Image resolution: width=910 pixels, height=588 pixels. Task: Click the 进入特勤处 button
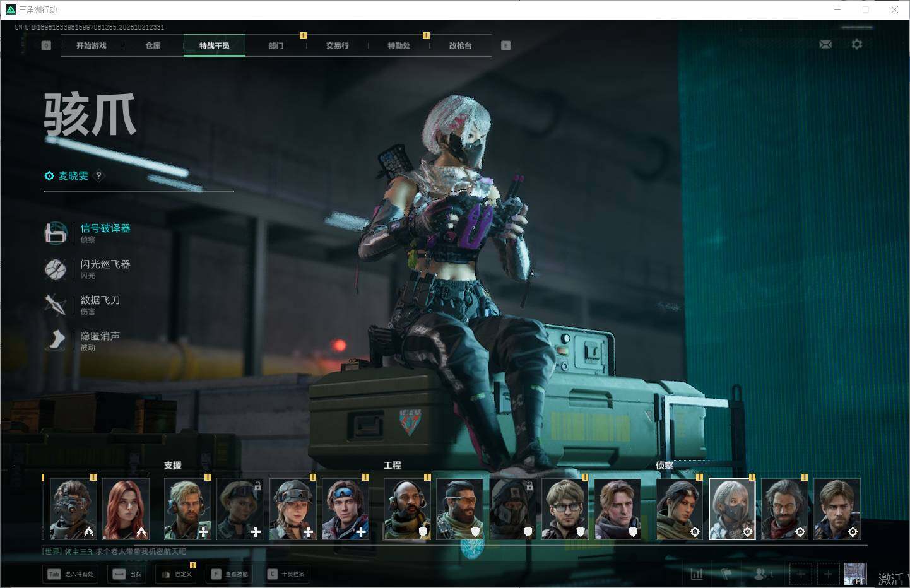pyautogui.click(x=70, y=574)
